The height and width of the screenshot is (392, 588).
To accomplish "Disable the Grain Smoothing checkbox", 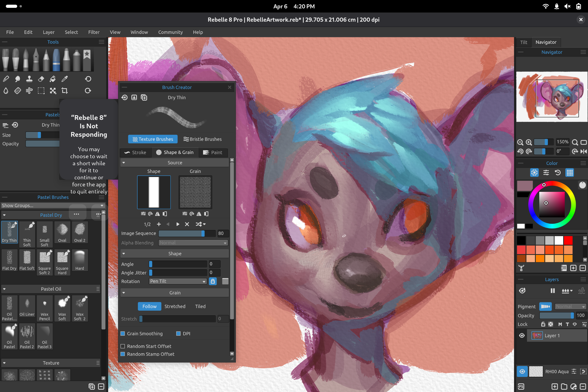I will [123, 334].
